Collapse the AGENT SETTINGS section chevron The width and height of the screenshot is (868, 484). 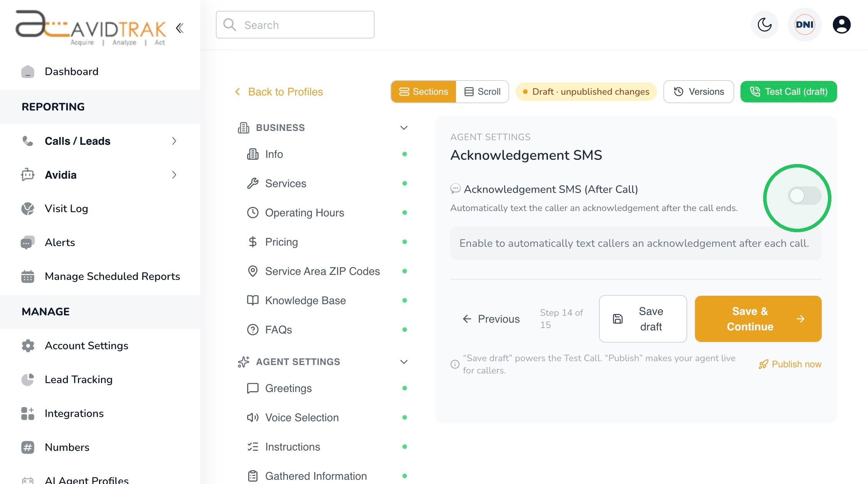coord(404,362)
